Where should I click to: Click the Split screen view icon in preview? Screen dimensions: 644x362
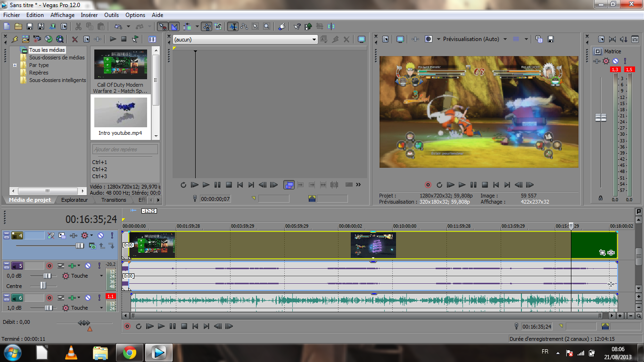429,39
